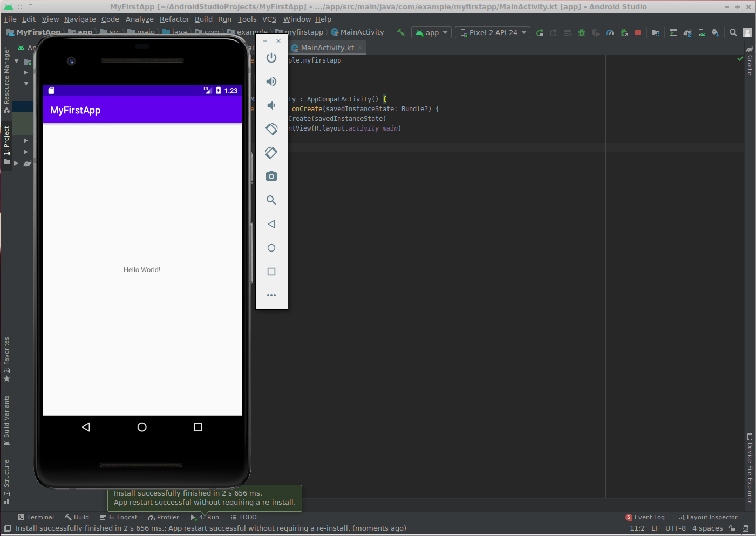Click Rerun app green arrow icon
Screen dimensions: 756x536
[540, 32]
